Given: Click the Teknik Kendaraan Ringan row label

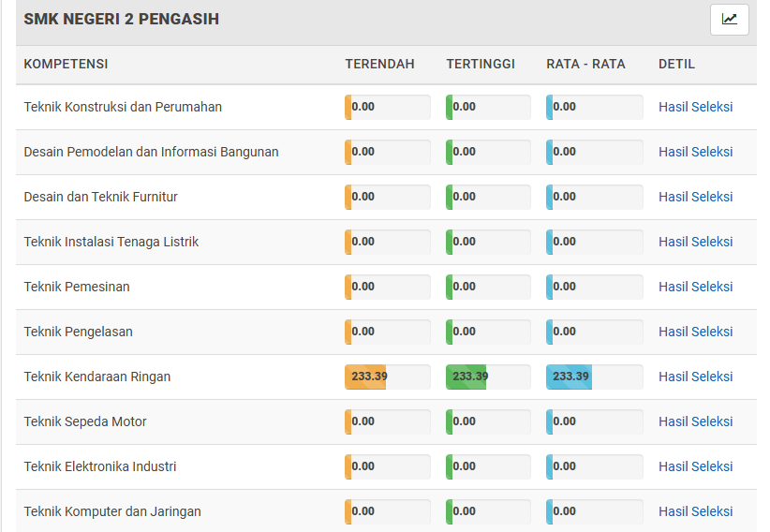Looking at the screenshot, I should coord(97,377).
